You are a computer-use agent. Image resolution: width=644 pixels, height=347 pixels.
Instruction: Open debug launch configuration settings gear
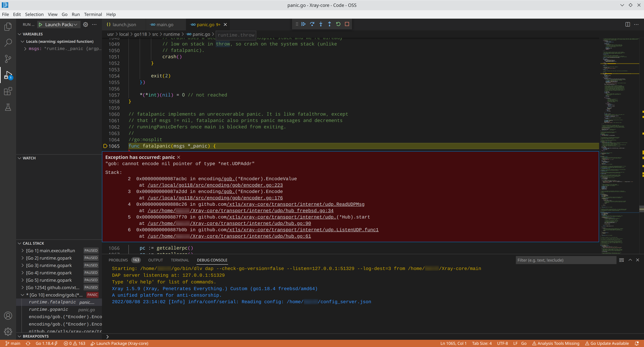[x=85, y=24]
